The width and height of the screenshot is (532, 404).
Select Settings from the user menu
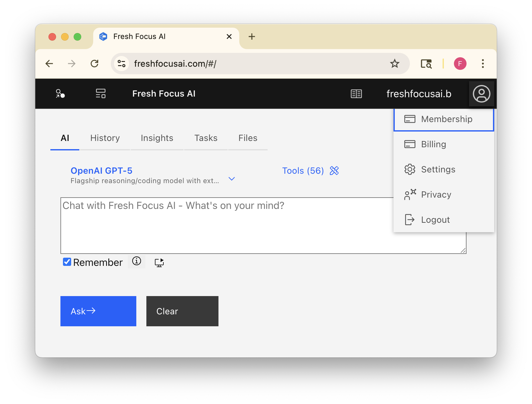[438, 170]
